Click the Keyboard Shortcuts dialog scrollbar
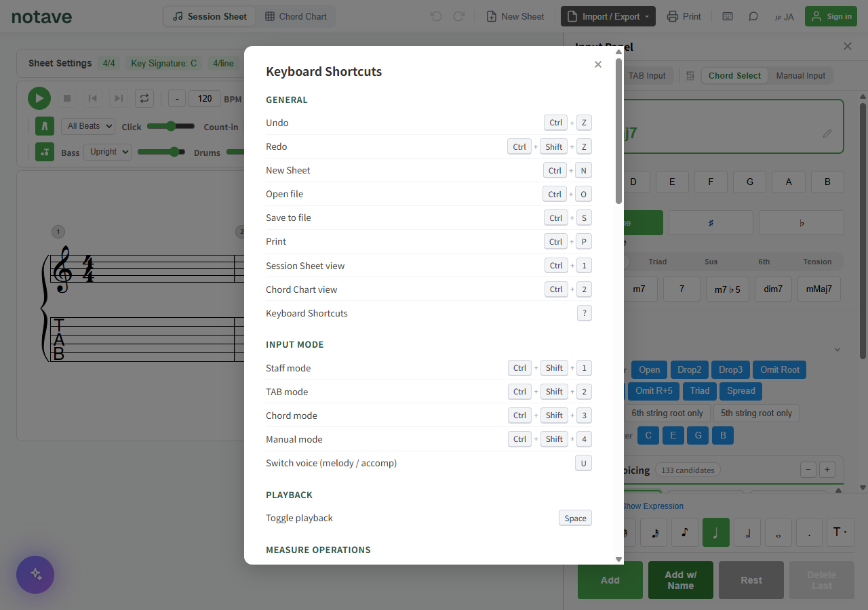This screenshot has width=868, height=610. coord(618,131)
